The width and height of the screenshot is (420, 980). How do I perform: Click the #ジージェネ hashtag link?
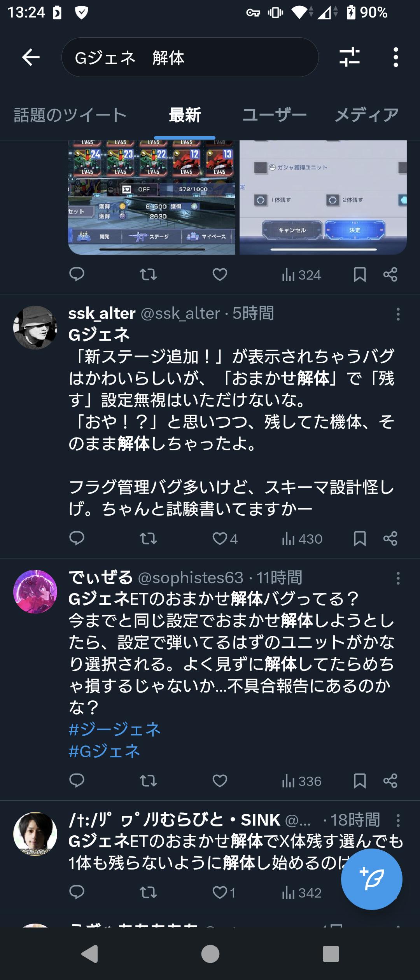pos(115,729)
